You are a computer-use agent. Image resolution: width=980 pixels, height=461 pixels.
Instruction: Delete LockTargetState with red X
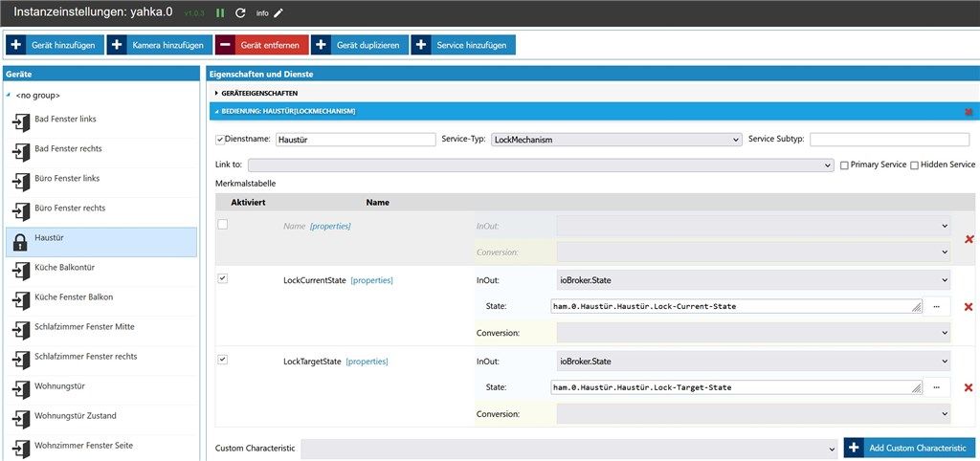969,387
